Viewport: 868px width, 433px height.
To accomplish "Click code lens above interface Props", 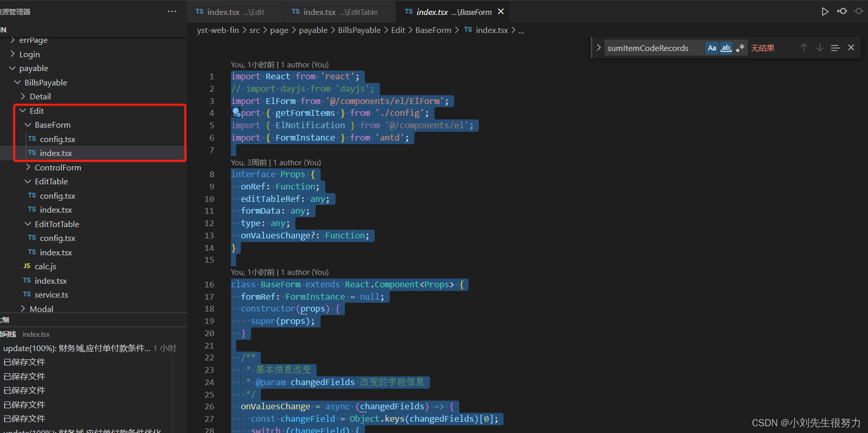I will [276, 163].
